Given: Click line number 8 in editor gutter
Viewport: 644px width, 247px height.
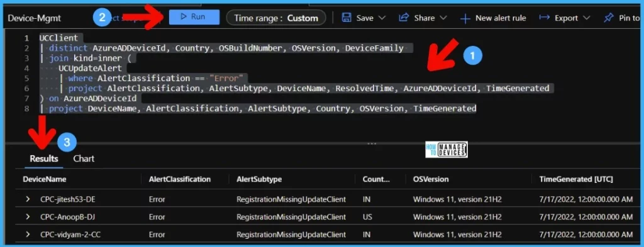Looking at the screenshot, I should 26,109.
